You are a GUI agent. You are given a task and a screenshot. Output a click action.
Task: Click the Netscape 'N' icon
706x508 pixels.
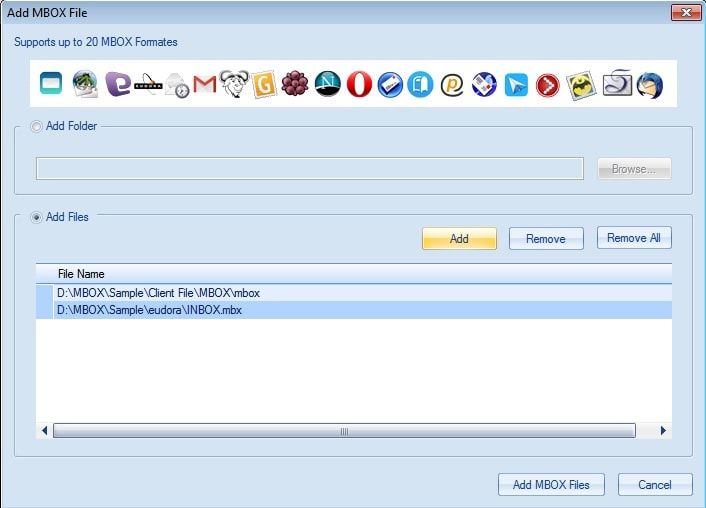328,84
